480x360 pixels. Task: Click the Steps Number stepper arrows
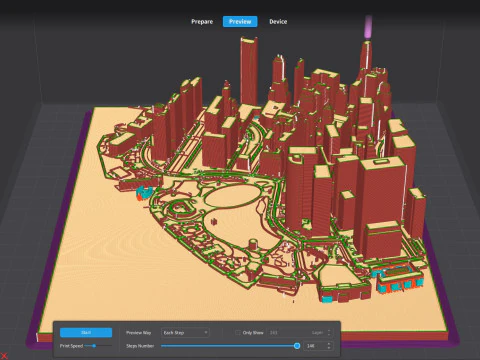(329, 346)
